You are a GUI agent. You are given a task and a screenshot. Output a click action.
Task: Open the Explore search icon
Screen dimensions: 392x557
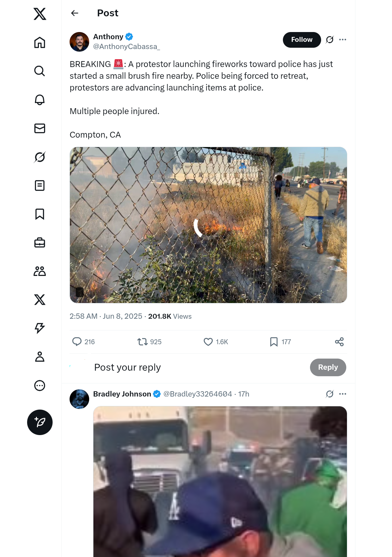coord(40,71)
